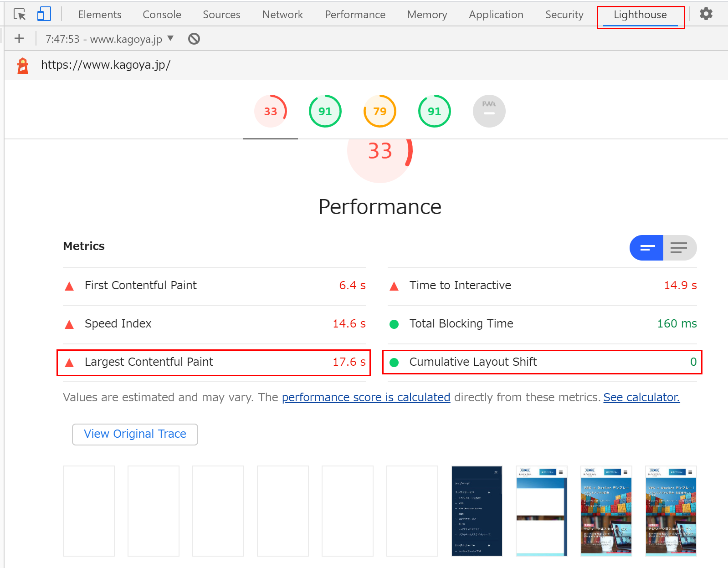Activate the inspect element picker icon

(x=20, y=14)
